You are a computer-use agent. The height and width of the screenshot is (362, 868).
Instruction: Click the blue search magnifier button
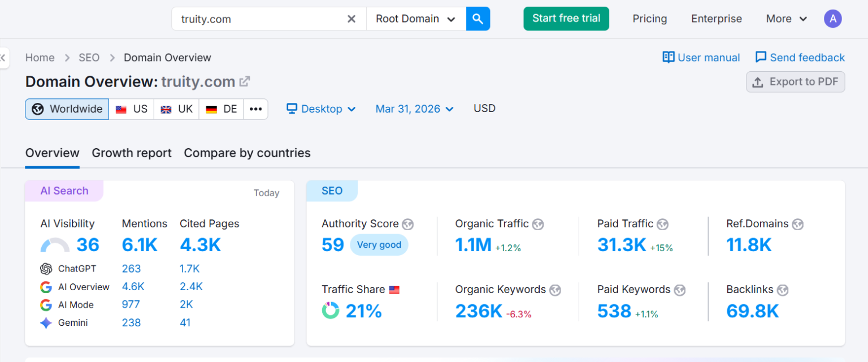pyautogui.click(x=478, y=19)
